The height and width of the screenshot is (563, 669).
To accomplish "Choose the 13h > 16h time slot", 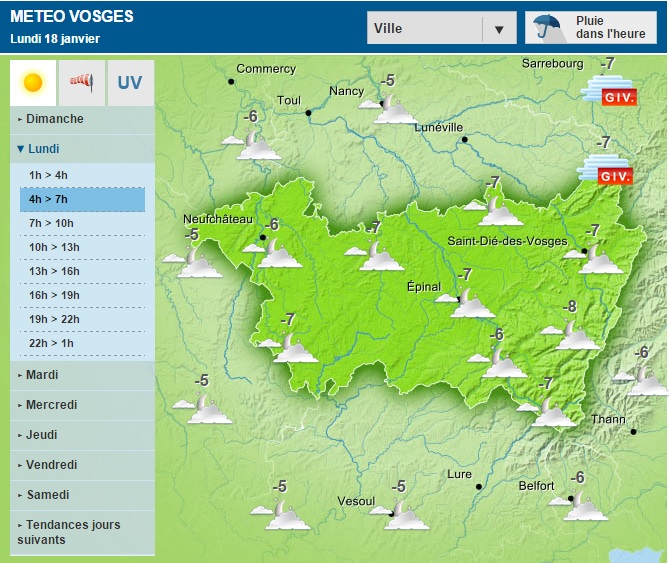I will (x=55, y=271).
